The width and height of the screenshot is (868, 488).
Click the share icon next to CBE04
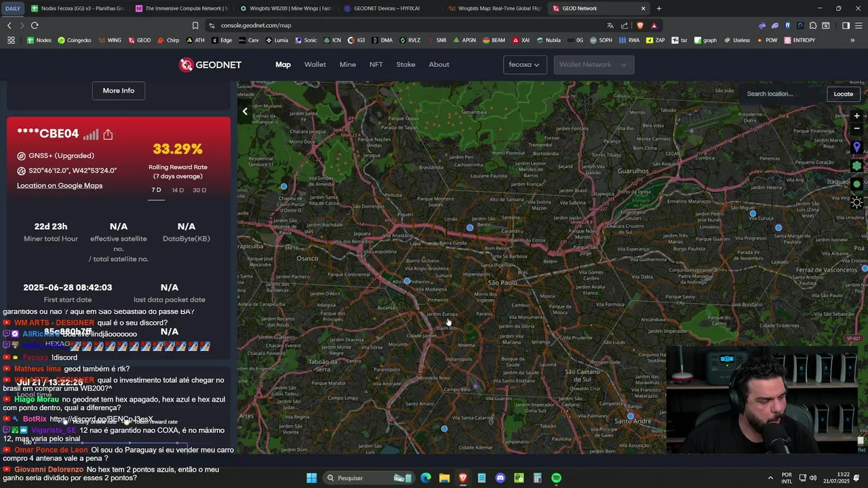[108, 134]
